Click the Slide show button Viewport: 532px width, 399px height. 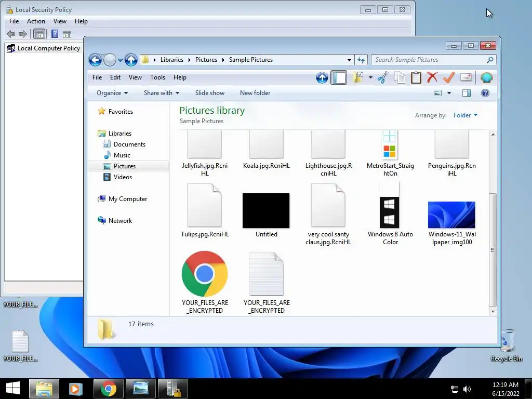pos(210,93)
